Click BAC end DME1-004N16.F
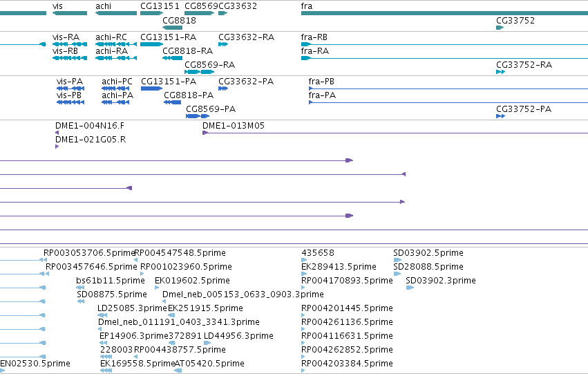The height and width of the screenshot is (374, 588). (90, 126)
